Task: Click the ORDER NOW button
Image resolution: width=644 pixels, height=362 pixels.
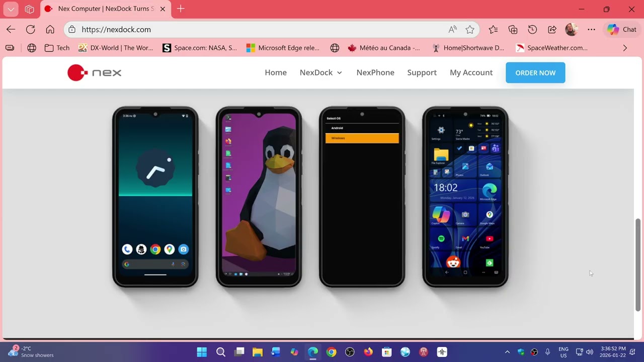Action: click(535, 73)
